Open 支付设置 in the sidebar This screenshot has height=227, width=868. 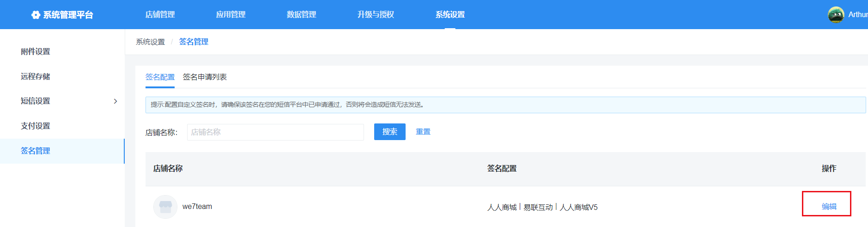coord(36,126)
